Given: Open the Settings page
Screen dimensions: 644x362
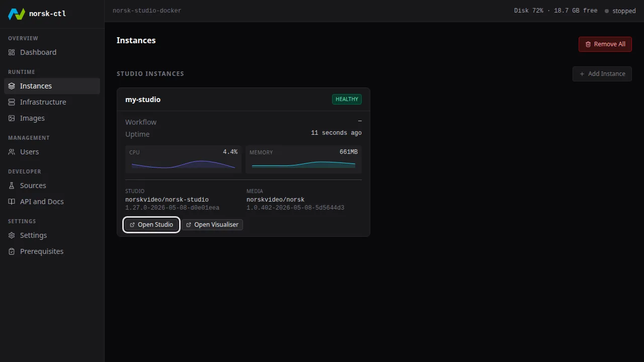Looking at the screenshot, I should coord(52,235).
